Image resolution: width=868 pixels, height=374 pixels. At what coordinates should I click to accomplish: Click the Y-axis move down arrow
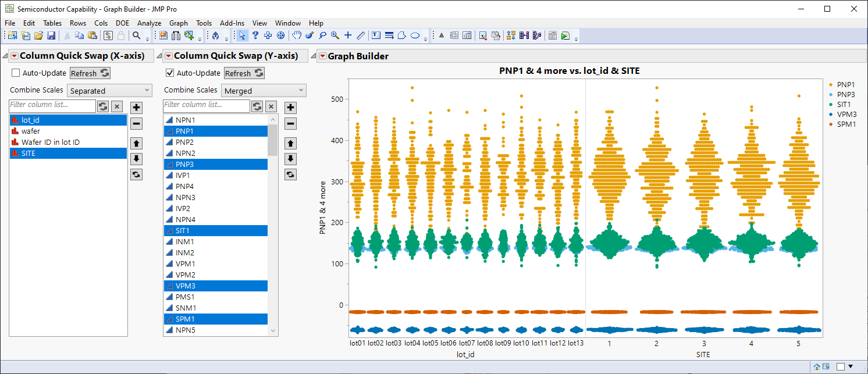[x=290, y=159]
